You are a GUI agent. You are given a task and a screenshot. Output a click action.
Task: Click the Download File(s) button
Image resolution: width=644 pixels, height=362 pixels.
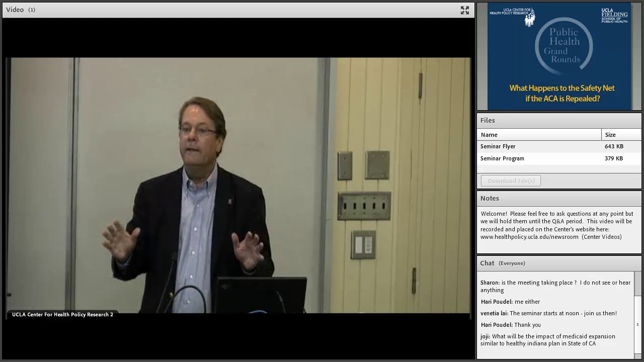511,181
